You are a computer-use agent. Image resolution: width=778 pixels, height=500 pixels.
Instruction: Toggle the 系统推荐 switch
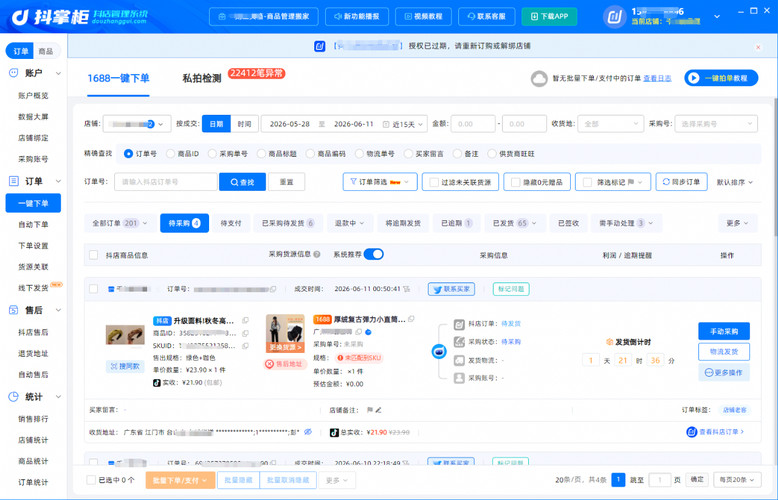[x=374, y=254]
